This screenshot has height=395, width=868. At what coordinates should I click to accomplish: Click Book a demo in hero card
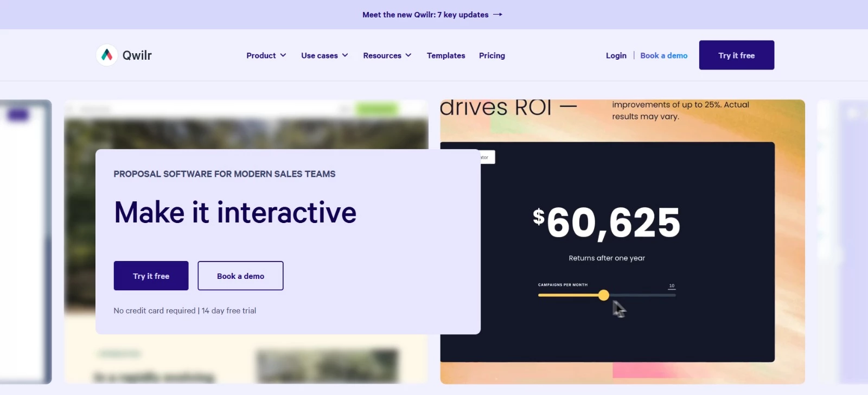pos(240,276)
